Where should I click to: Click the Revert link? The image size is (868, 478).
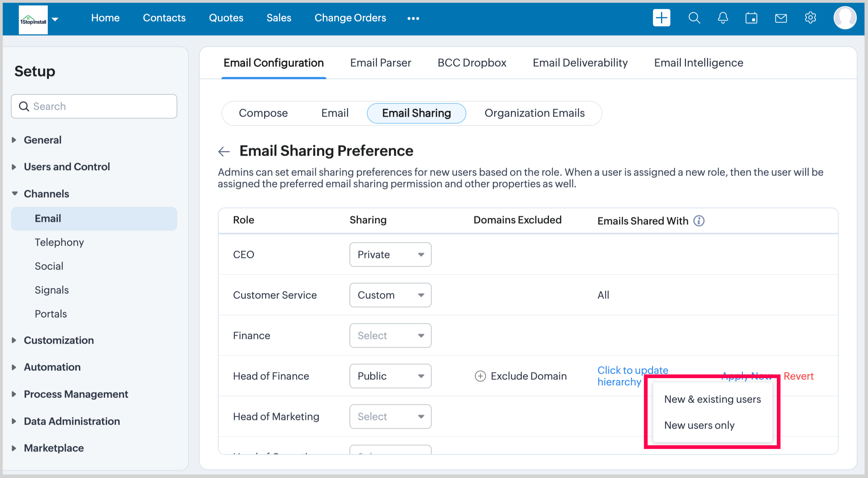(x=798, y=376)
